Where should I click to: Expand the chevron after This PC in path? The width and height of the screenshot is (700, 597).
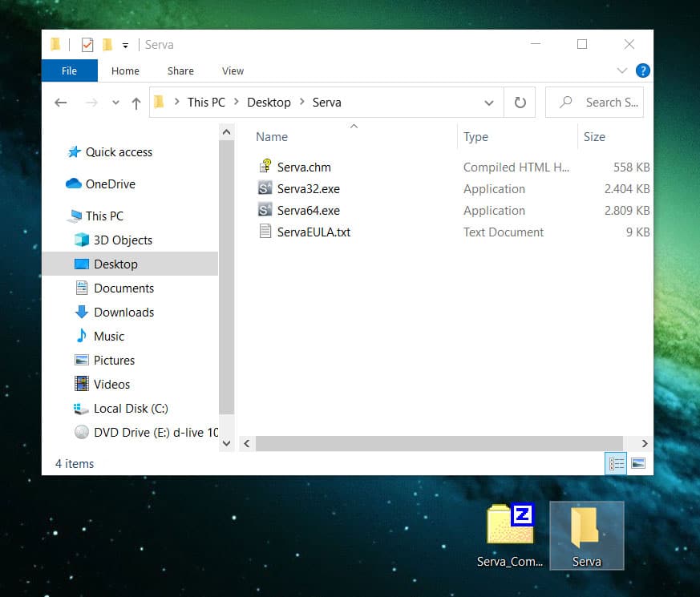(237, 103)
